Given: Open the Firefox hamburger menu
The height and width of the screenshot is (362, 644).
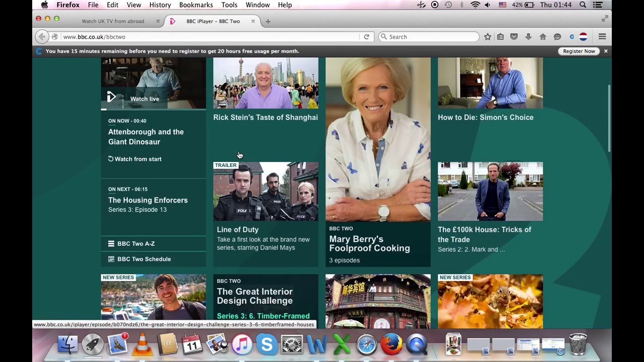Looking at the screenshot, I should (602, 37).
